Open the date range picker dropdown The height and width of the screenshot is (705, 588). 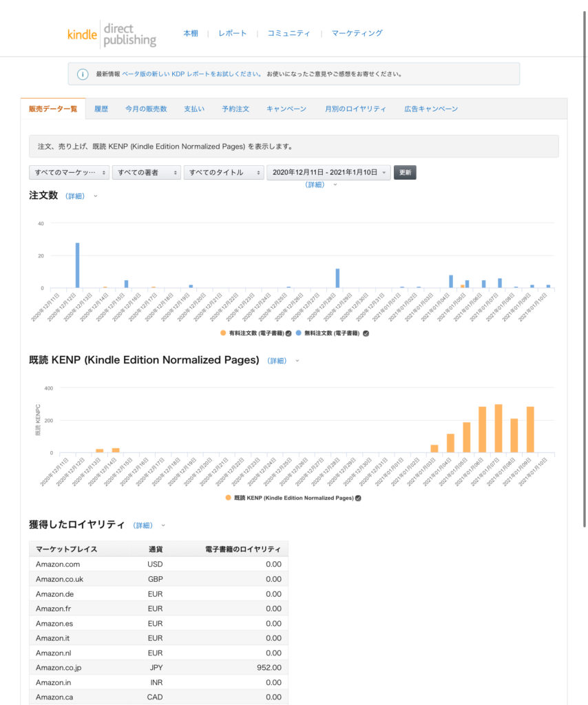(328, 172)
